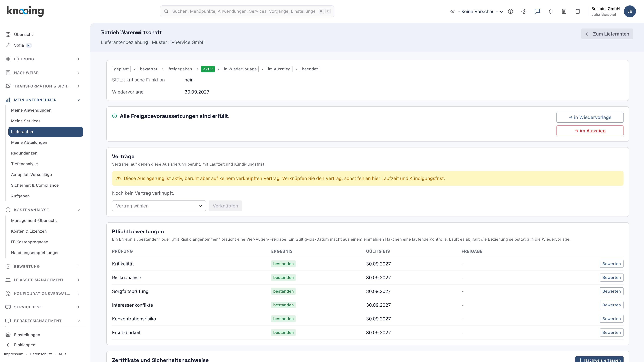Viewport: 644px width, 362px height.
Task: Click the Verknüpfen button
Action: pos(225,206)
